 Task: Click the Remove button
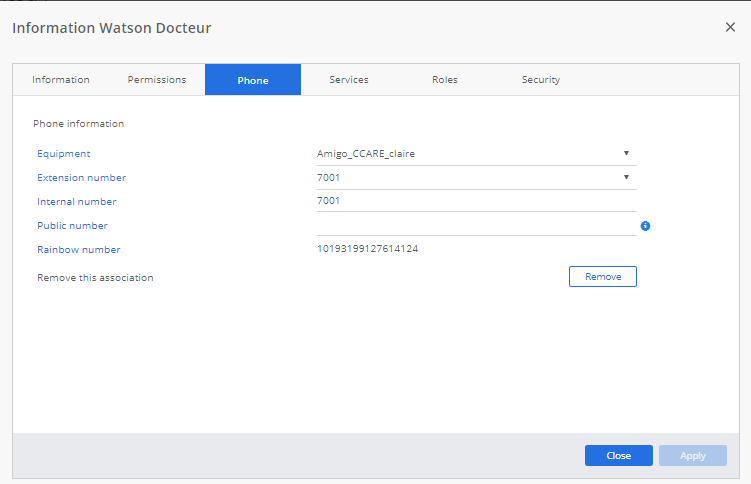pyautogui.click(x=602, y=277)
